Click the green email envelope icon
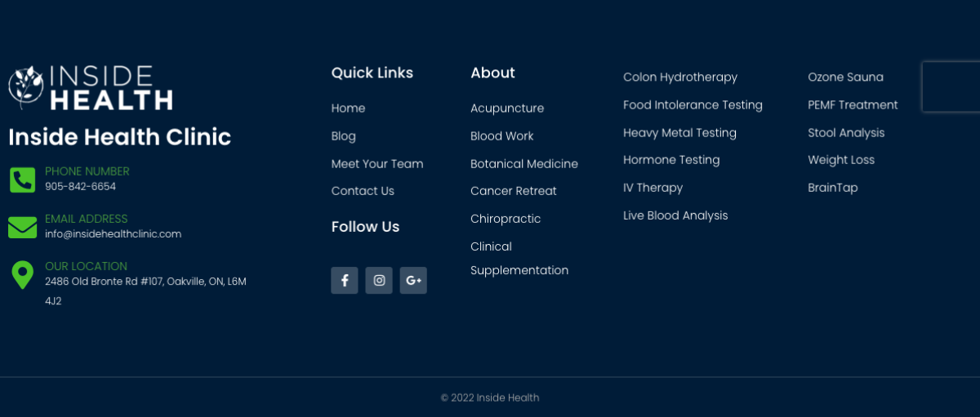The image size is (980, 417). coord(22,227)
